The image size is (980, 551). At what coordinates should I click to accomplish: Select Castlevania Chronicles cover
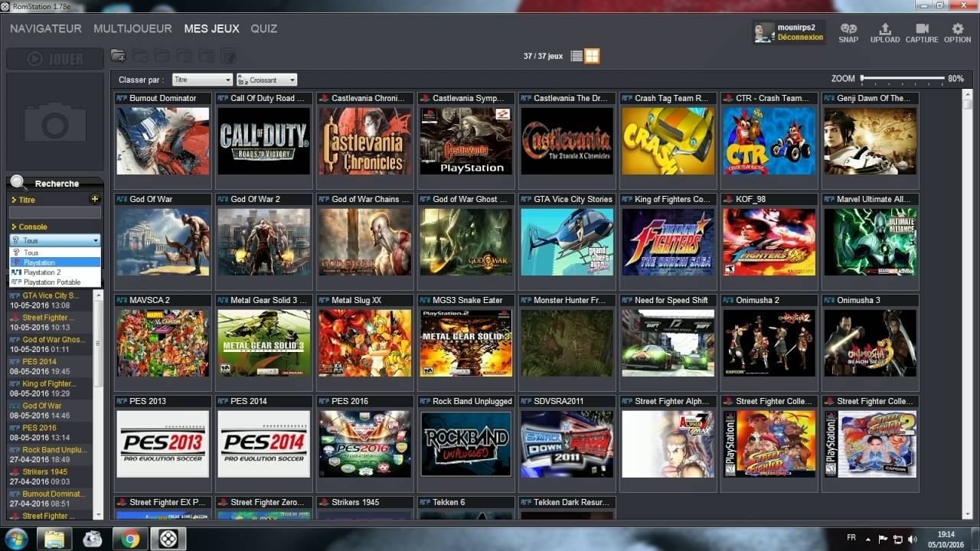(364, 141)
